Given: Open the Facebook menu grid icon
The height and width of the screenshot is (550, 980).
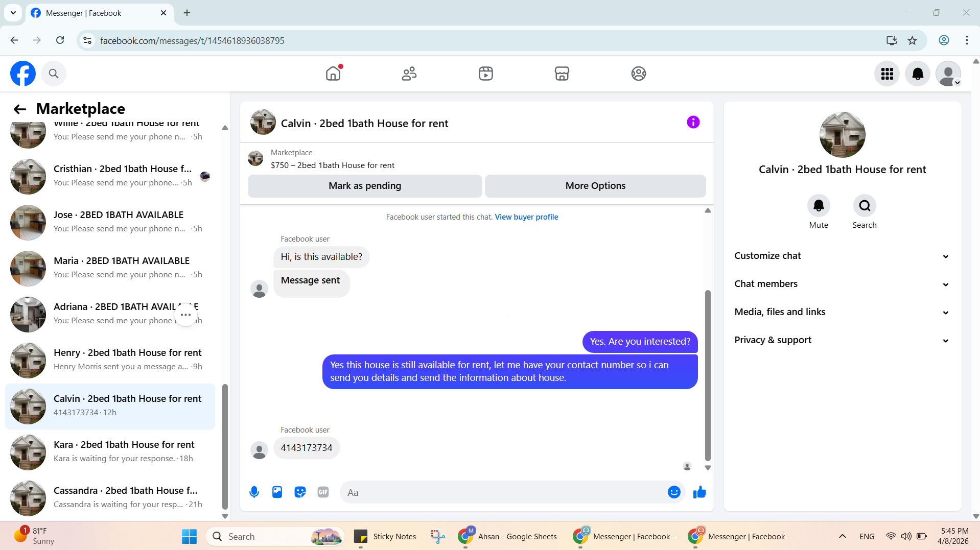Looking at the screenshot, I should tap(887, 74).
